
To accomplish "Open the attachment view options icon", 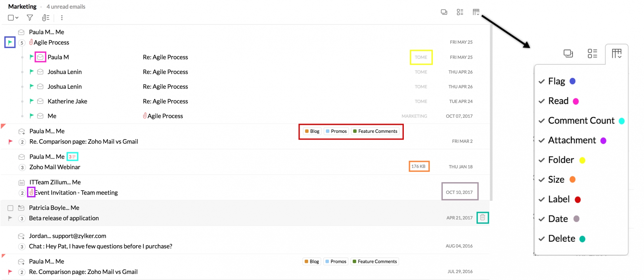I will [x=46, y=18].
